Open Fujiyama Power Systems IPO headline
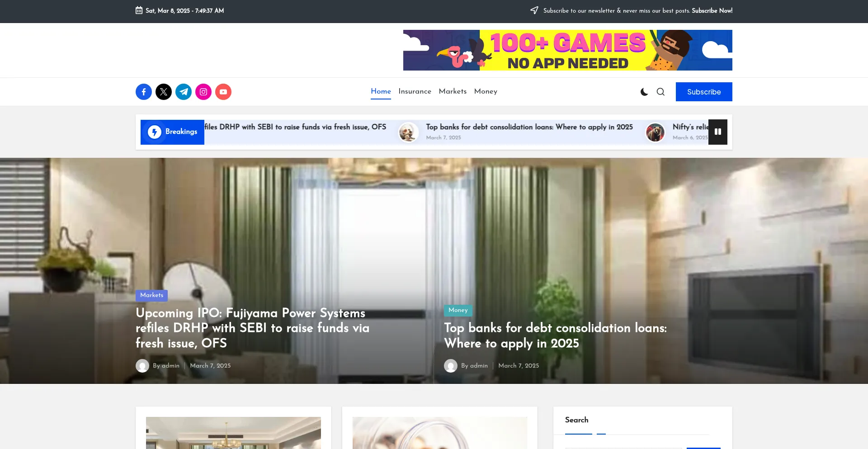This screenshot has height=449, width=868. (x=252, y=328)
